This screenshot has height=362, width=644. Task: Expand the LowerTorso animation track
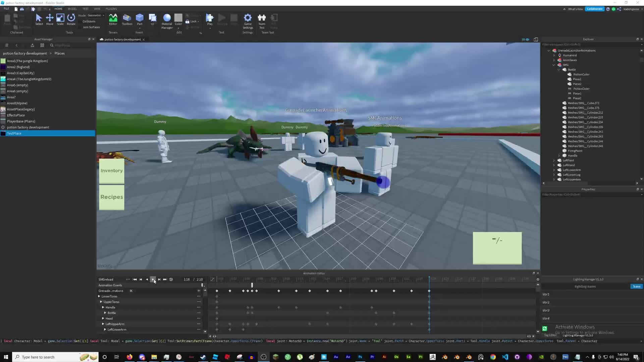coord(99,296)
